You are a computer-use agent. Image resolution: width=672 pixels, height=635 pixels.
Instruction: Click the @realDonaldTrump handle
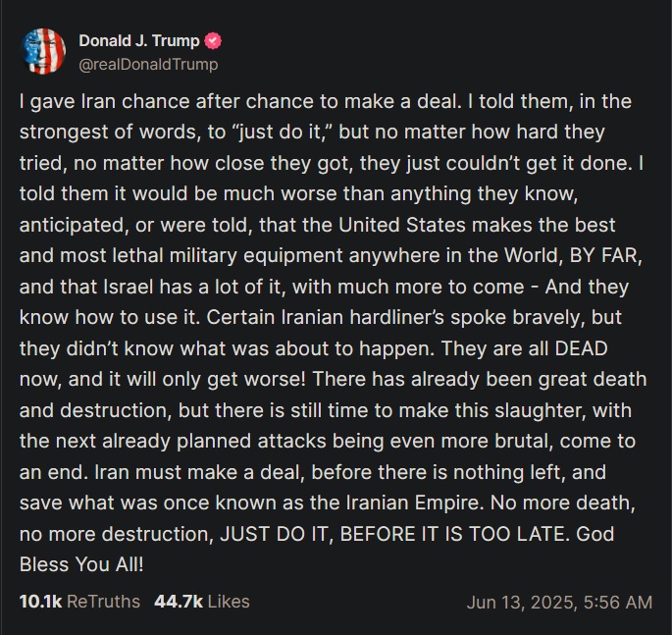(147, 64)
